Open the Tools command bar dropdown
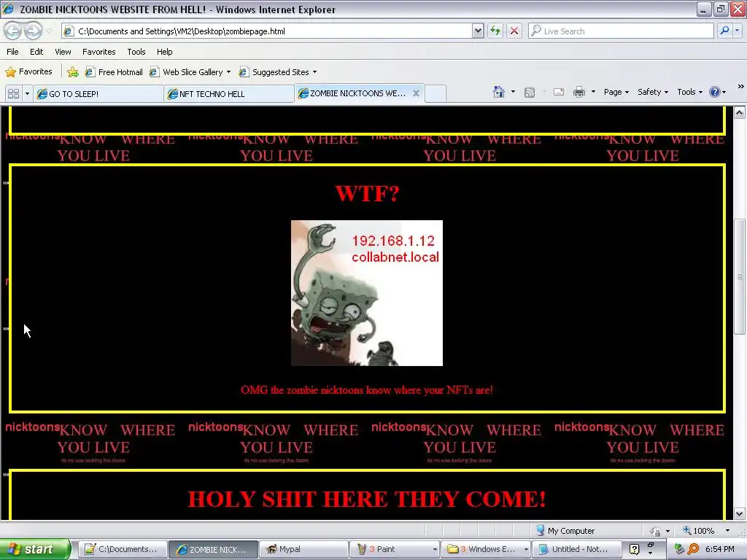Image resolution: width=747 pixels, height=560 pixels. pos(690,92)
